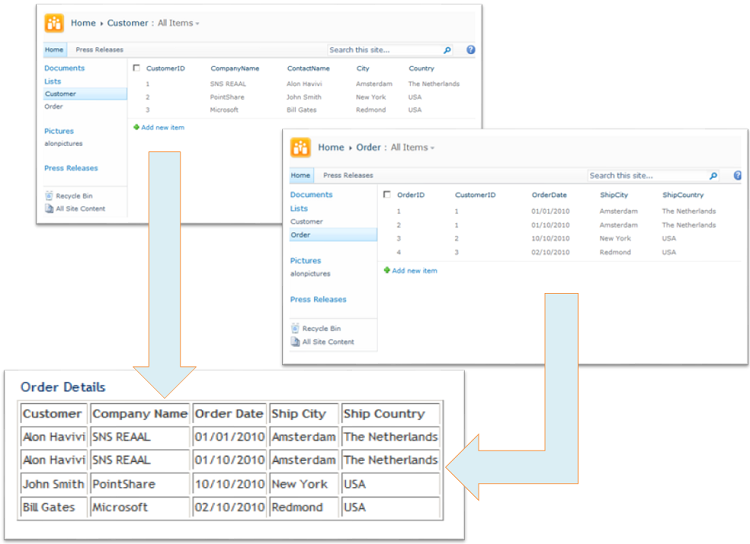Select the Home tab in Order window
The width and height of the screenshot is (750, 544).
(x=300, y=176)
